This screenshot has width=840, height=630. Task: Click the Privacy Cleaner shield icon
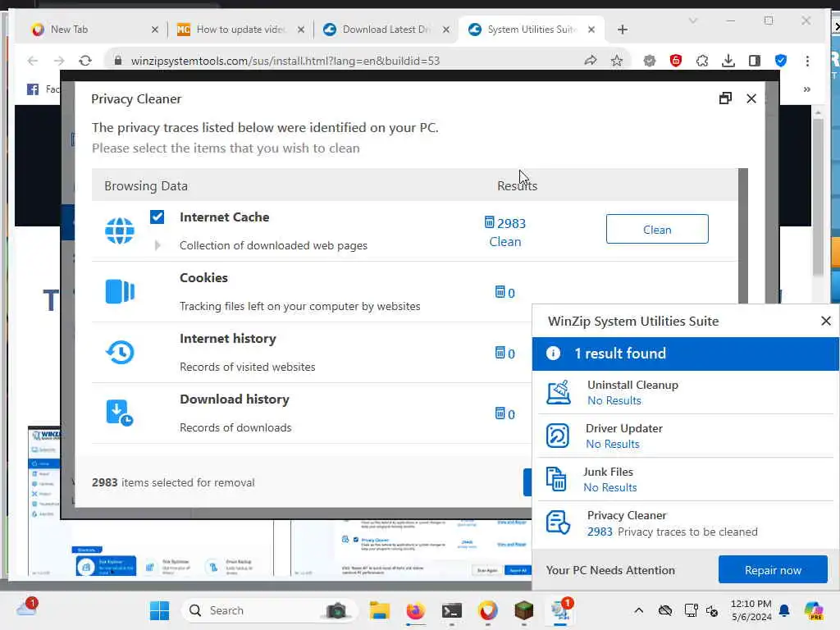(558, 523)
